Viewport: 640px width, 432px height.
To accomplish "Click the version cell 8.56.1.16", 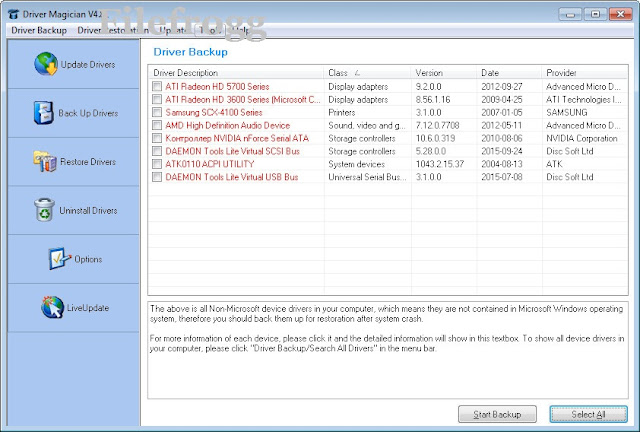I will click(x=433, y=99).
